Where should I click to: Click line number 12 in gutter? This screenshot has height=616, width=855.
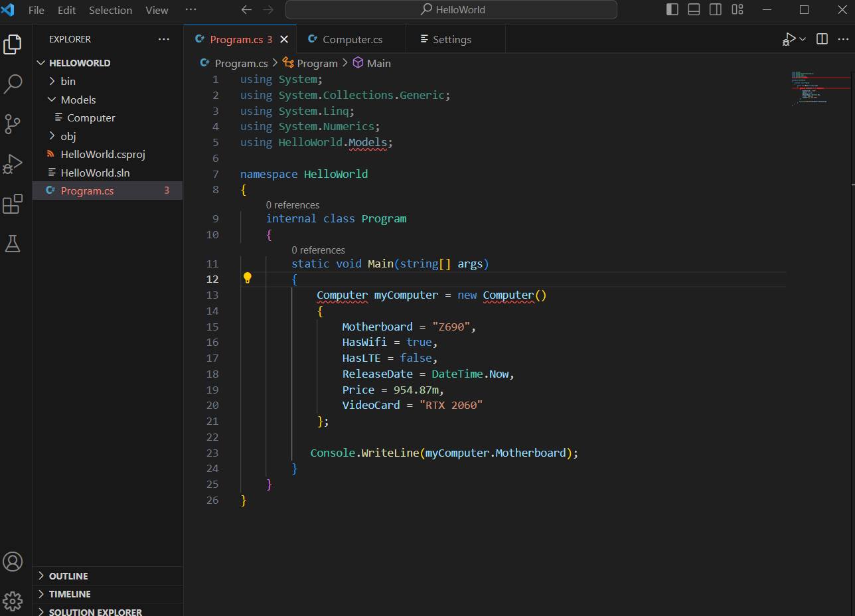tap(212, 279)
